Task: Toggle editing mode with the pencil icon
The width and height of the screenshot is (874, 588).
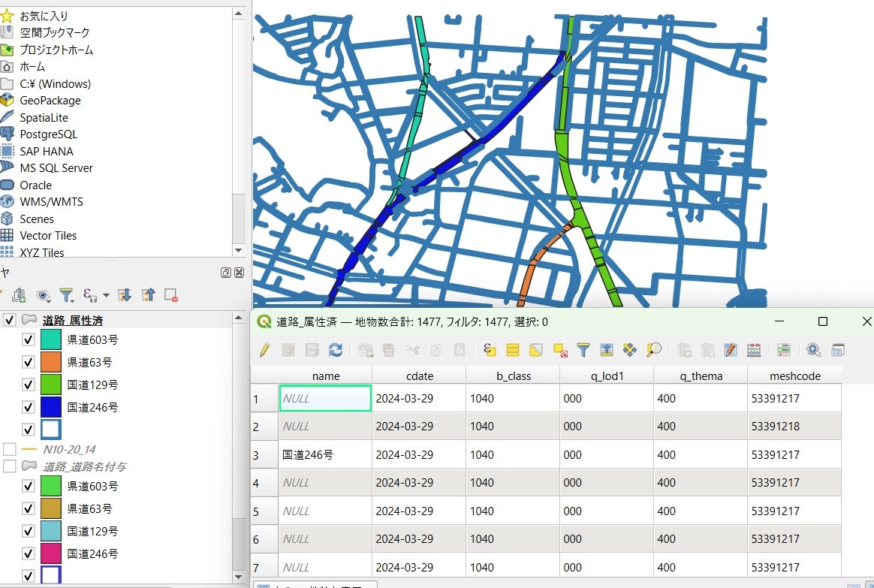Action: point(264,350)
